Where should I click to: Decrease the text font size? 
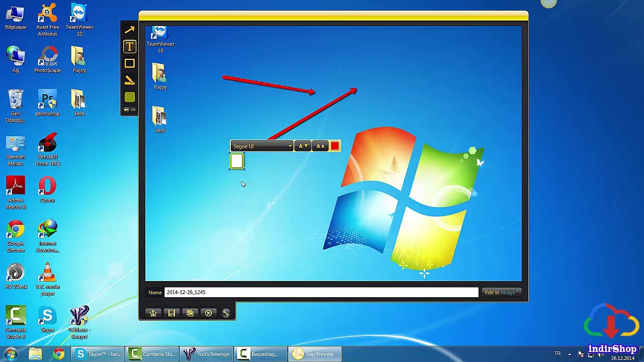(x=302, y=146)
